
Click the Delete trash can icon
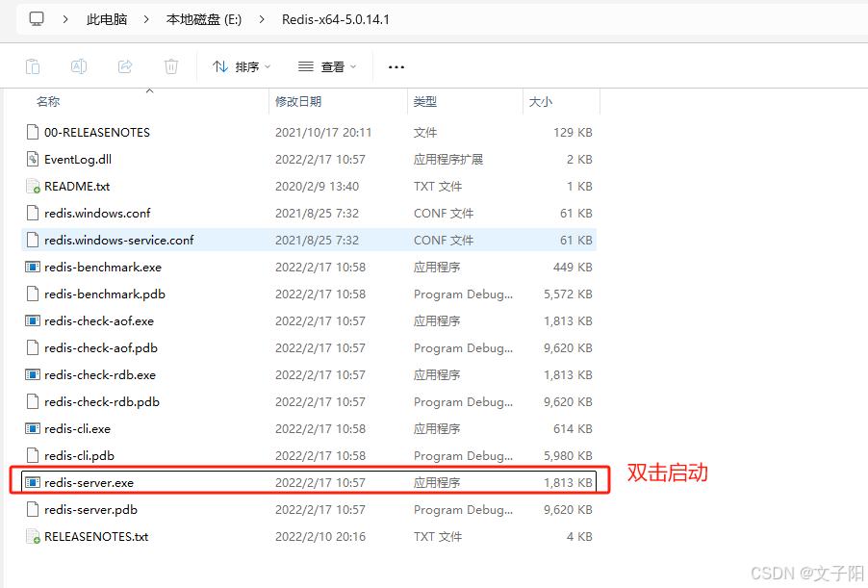point(171,66)
